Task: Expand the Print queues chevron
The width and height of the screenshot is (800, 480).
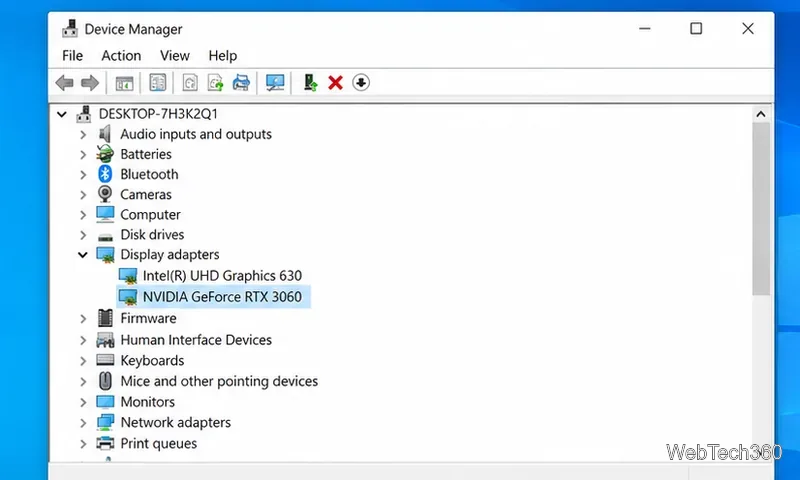Action: point(83,444)
